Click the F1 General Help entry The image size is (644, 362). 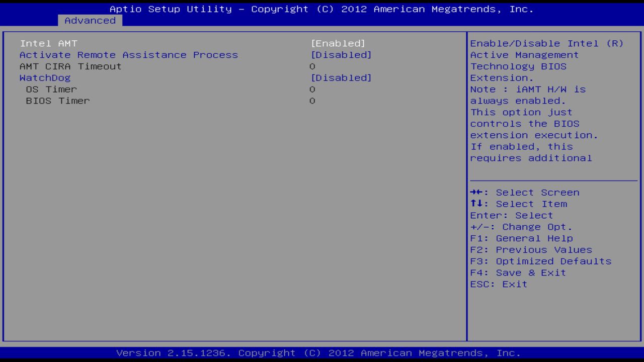click(x=522, y=238)
